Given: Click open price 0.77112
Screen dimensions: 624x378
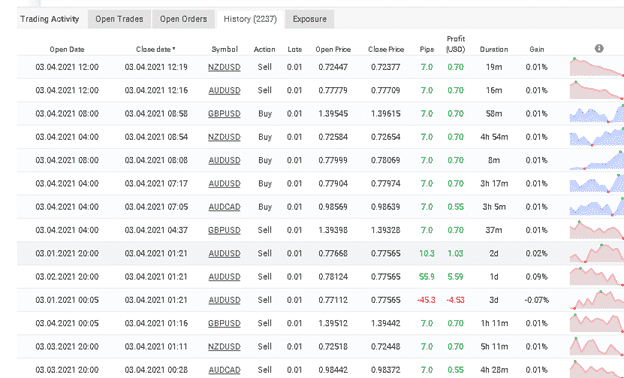Looking at the screenshot, I should tap(333, 300).
